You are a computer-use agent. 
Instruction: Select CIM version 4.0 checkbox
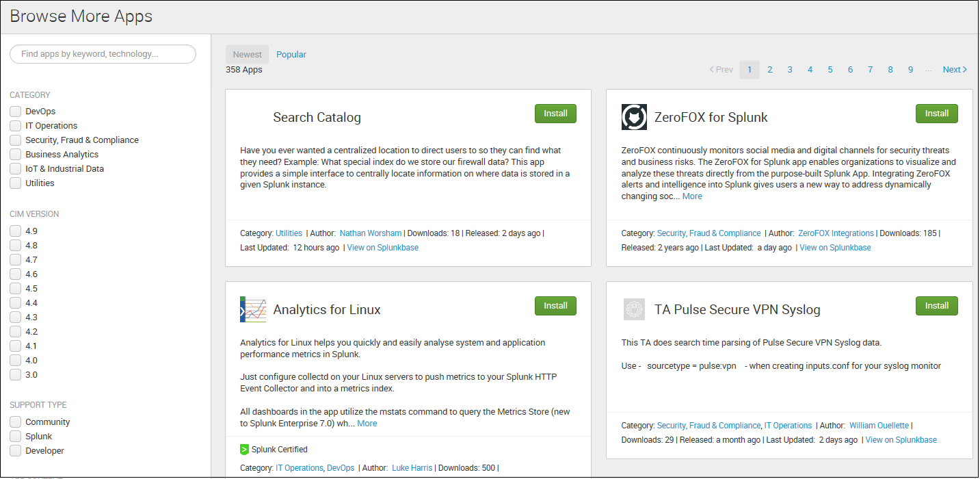pyautogui.click(x=15, y=361)
